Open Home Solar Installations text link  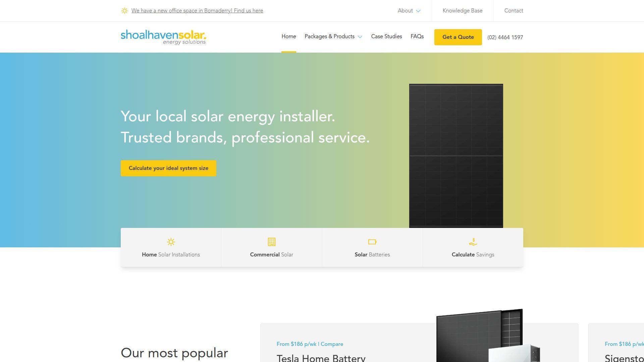tap(171, 255)
